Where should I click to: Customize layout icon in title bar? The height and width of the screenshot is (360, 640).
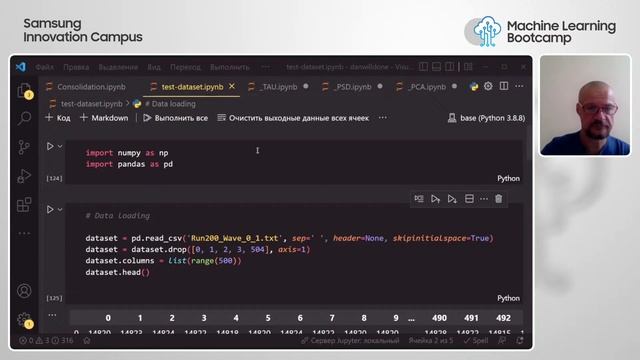pyautogui.click(x=468, y=67)
